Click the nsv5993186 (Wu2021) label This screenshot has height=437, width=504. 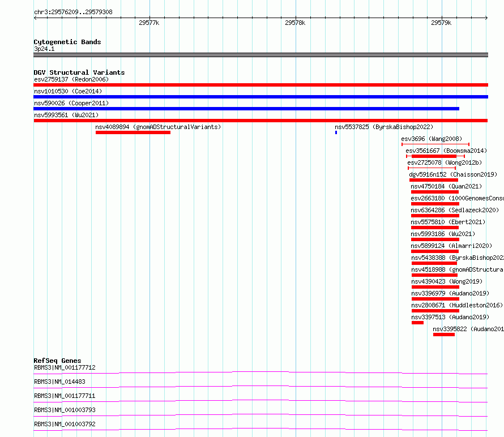443,234
